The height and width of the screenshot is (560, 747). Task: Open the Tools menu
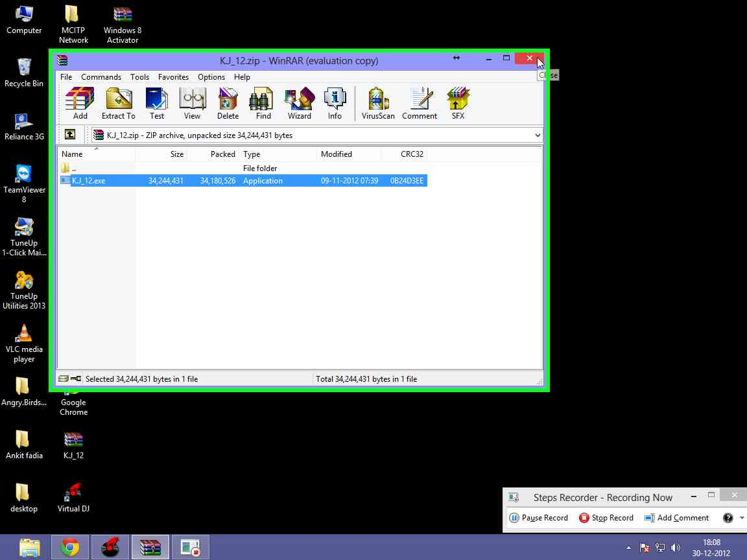(x=139, y=76)
